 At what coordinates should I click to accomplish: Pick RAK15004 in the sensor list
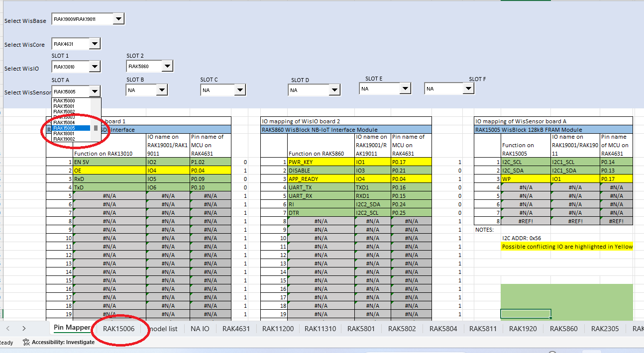coord(64,123)
